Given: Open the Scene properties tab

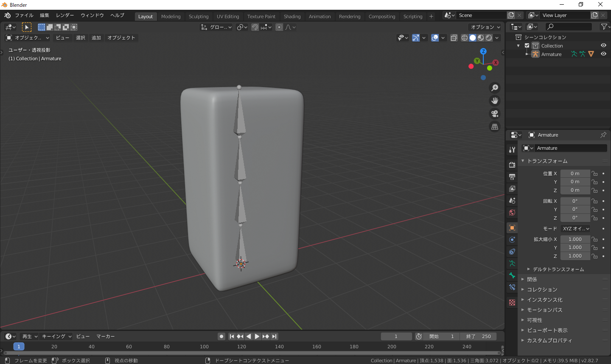Looking at the screenshot, I should (512, 200).
